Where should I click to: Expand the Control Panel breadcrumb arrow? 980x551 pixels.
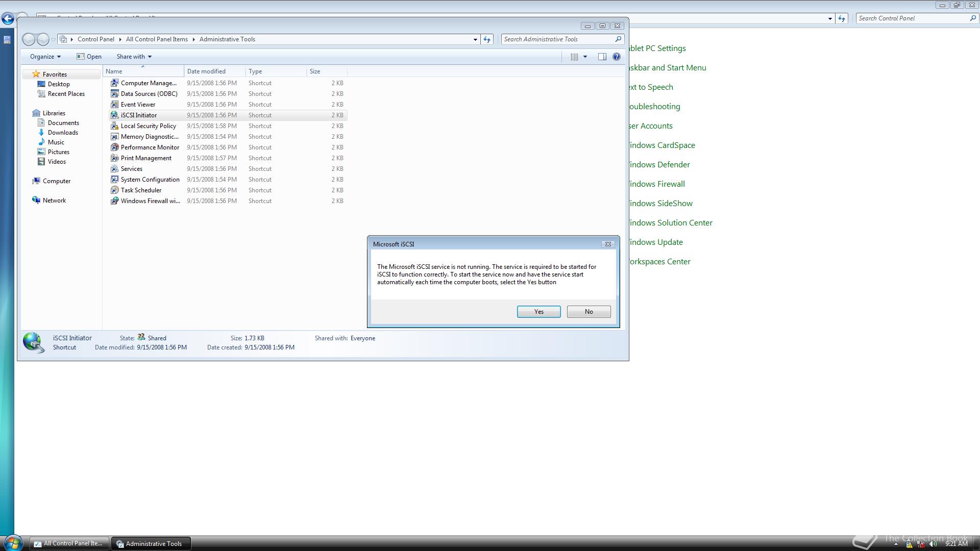click(120, 39)
